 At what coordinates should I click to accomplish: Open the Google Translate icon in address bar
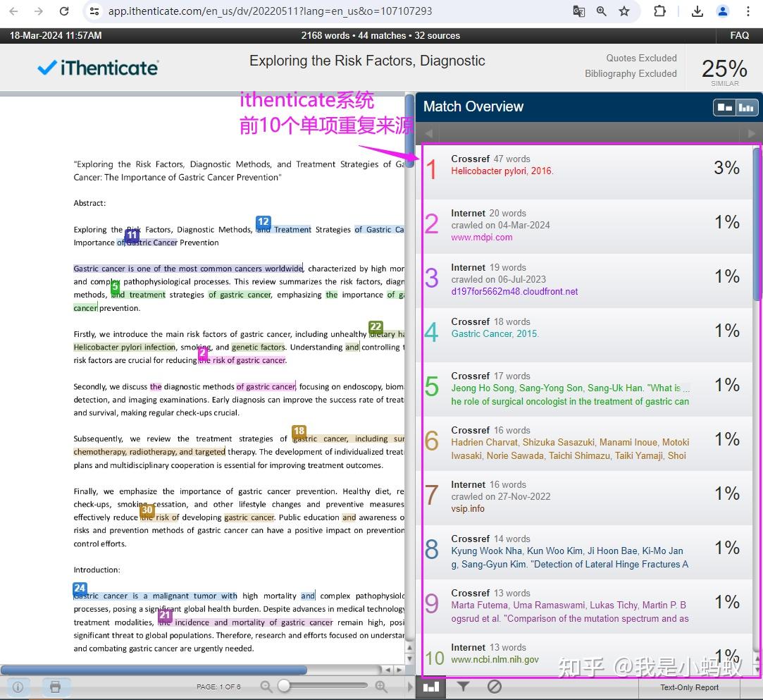click(579, 12)
